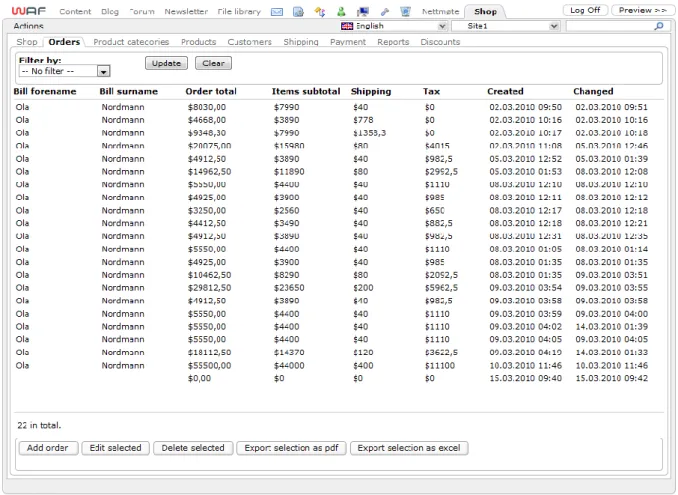The width and height of the screenshot is (678, 495).
Task: Click the Add order button
Action: pyautogui.click(x=48, y=448)
